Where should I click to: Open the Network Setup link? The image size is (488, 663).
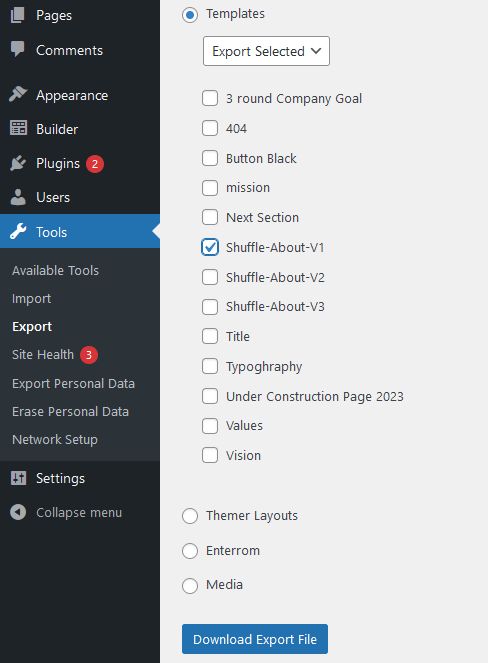click(55, 439)
